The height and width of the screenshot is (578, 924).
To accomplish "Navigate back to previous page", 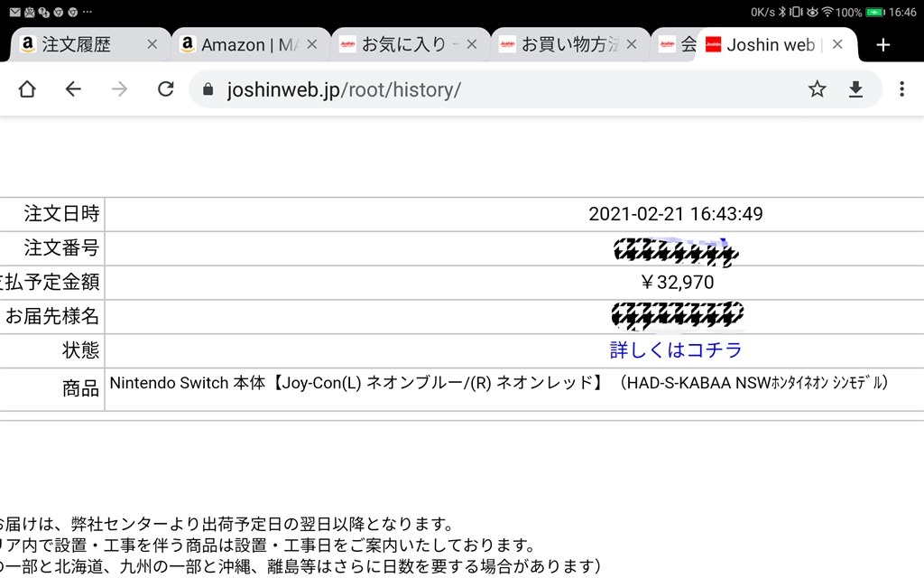I will pyautogui.click(x=73, y=89).
